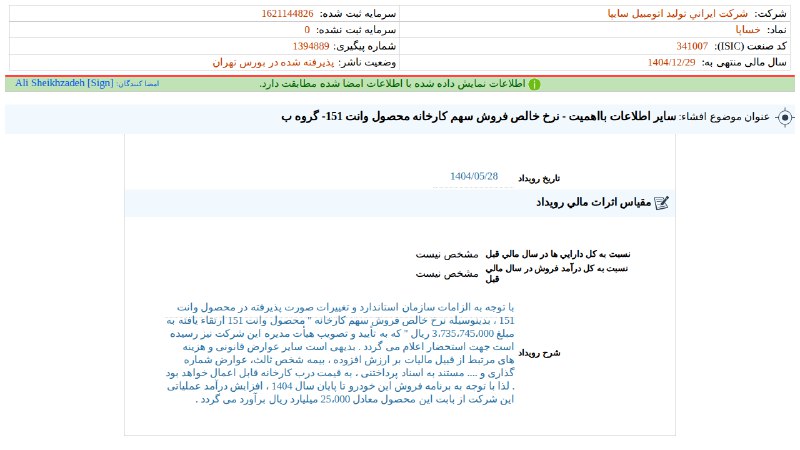Click the ISIC code 341007
The width and height of the screenshot is (800, 450).
pos(692,46)
